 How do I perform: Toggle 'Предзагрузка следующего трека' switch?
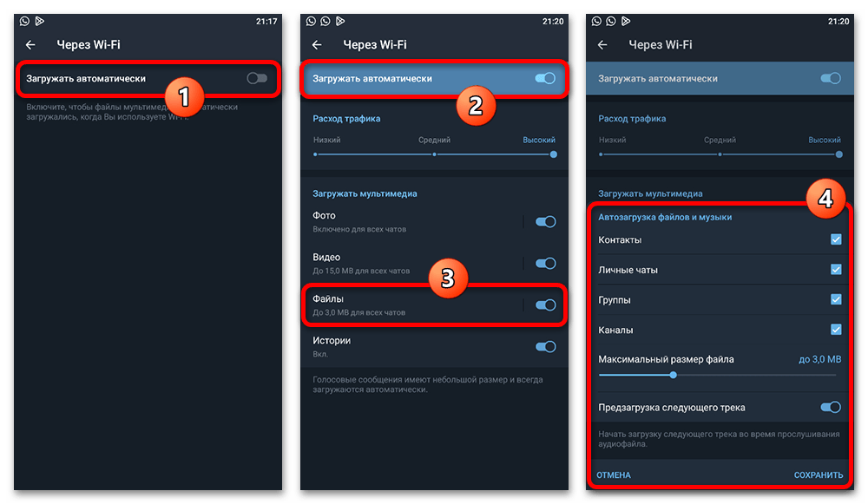[831, 408]
